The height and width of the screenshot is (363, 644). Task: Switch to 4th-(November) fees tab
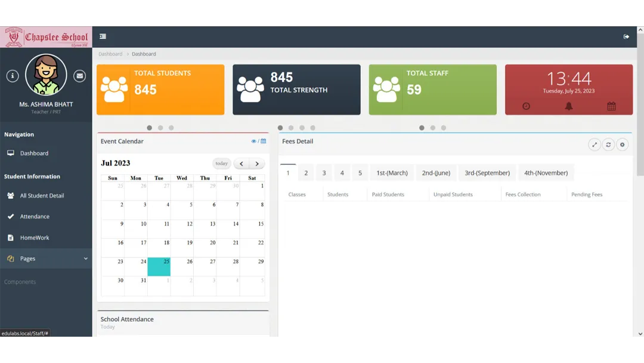click(546, 173)
